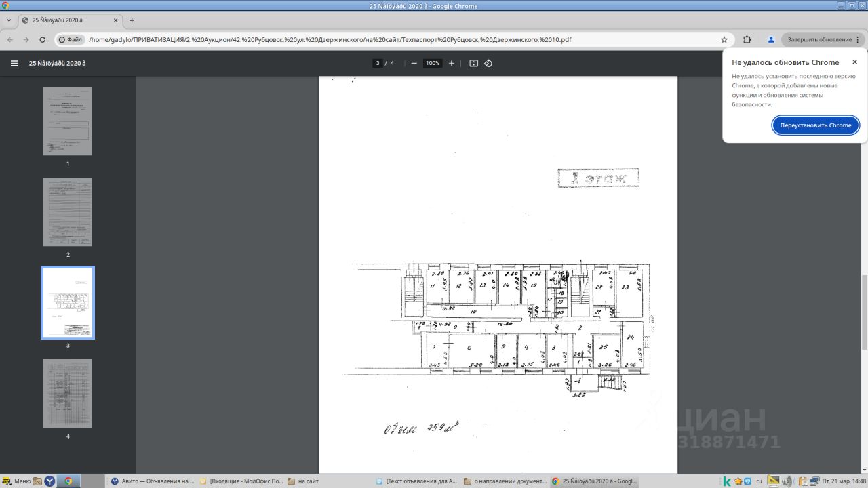Toggle the PDF sidebar menu icon

pyautogui.click(x=14, y=63)
